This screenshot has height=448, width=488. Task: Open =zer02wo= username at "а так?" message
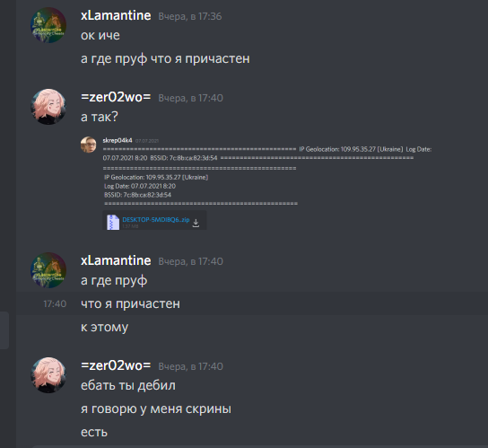click(x=116, y=97)
